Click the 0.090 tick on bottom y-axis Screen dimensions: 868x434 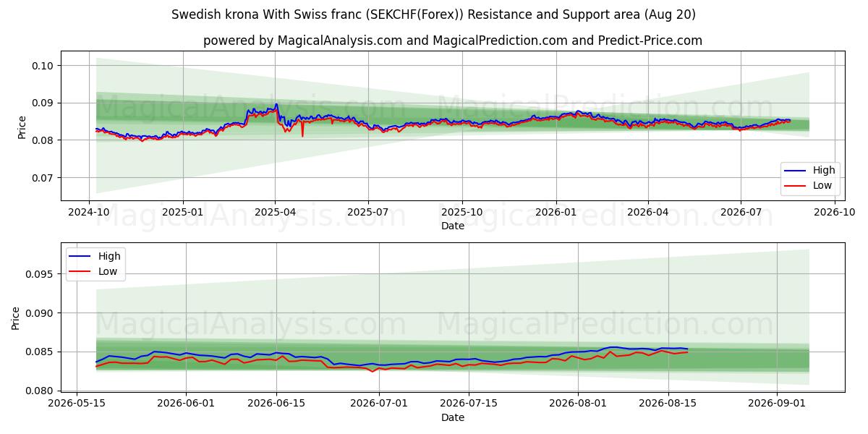[x=41, y=313]
